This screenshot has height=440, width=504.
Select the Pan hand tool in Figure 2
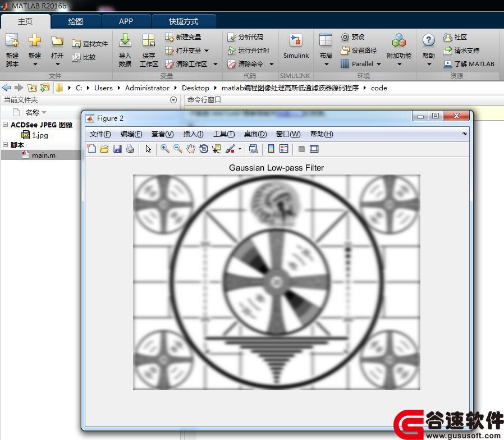click(191, 149)
